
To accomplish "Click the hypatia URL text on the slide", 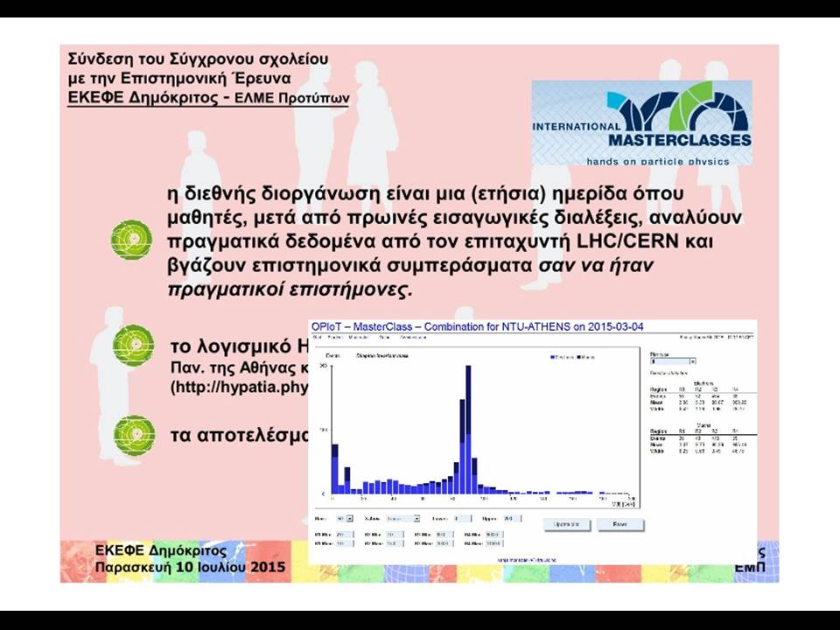I will (239, 387).
